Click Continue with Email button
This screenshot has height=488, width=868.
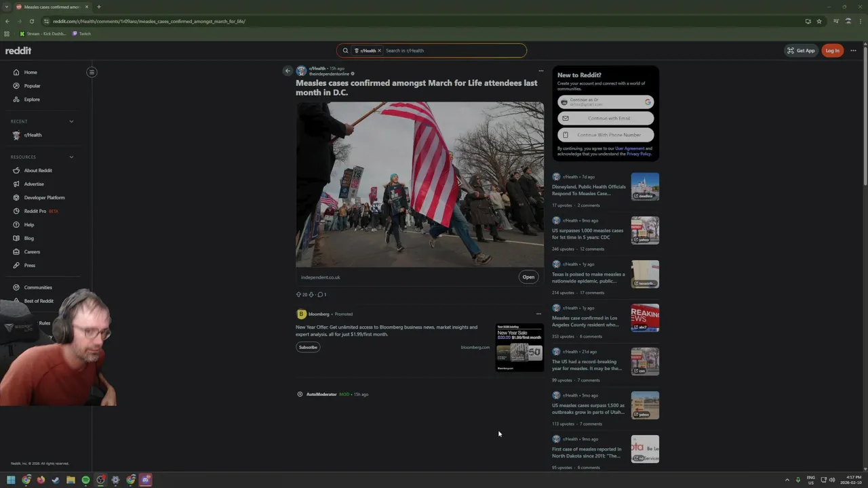606,119
